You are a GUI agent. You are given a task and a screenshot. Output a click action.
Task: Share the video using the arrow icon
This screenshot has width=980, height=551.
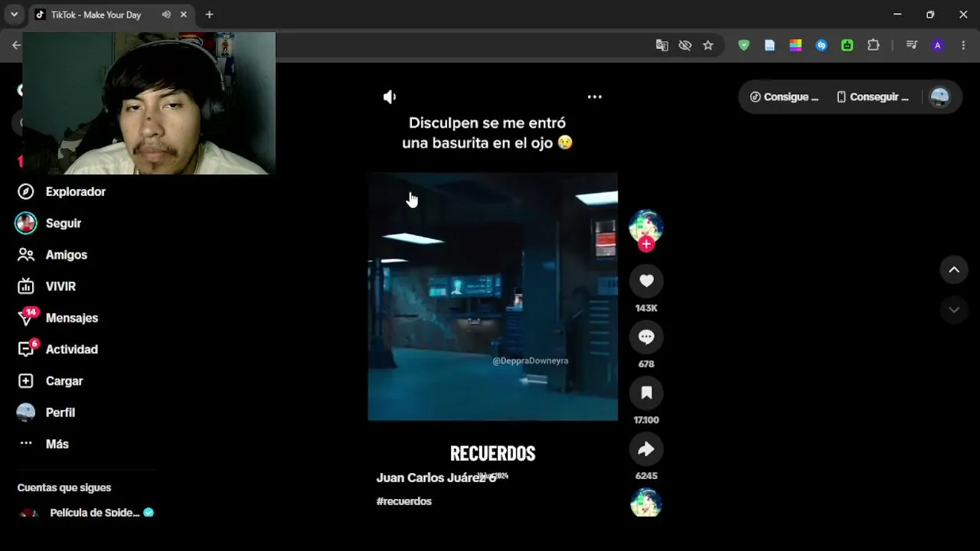click(646, 448)
